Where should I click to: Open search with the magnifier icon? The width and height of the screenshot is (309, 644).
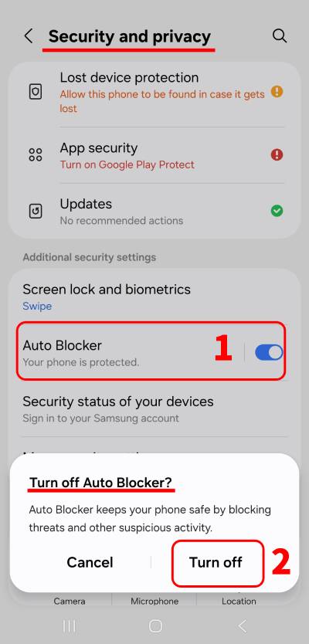click(280, 36)
